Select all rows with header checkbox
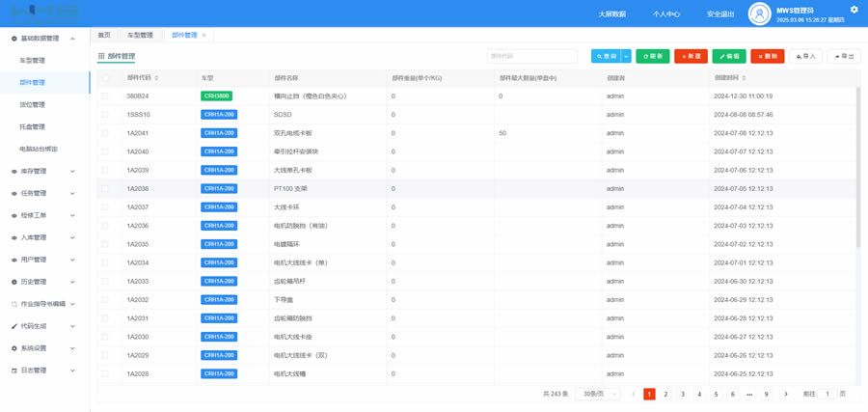 point(105,78)
